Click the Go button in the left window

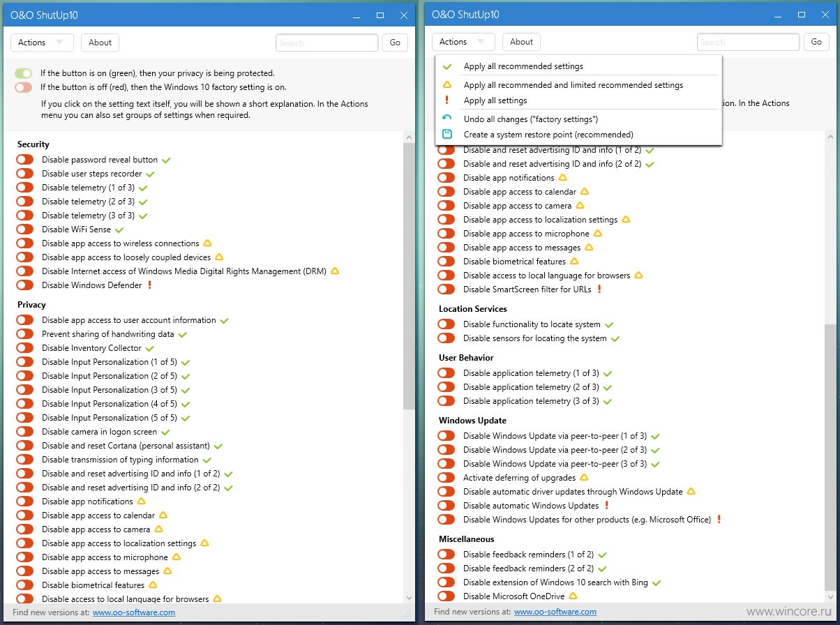(x=395, y=43)
